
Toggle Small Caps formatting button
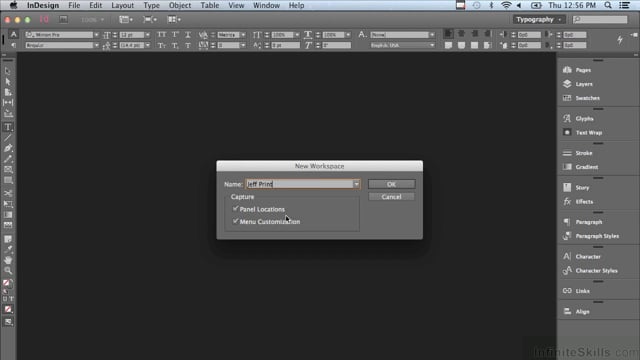click(162, 45)
